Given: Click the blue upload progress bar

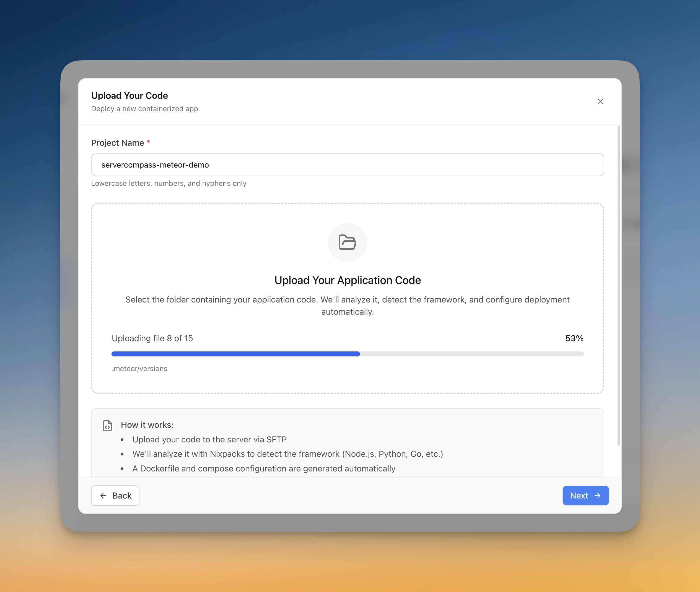Looking at the screenshot, I should tap(235, 354).
